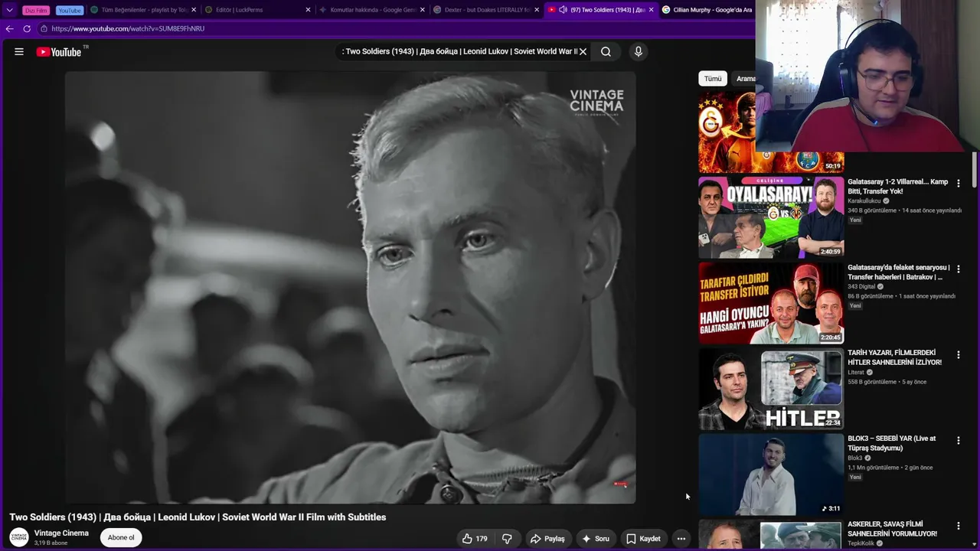
Task: Open 'TARİH YAZARI, FİLMLERDEKİ HİTLER' video title
Action: [x=895, y=357]
